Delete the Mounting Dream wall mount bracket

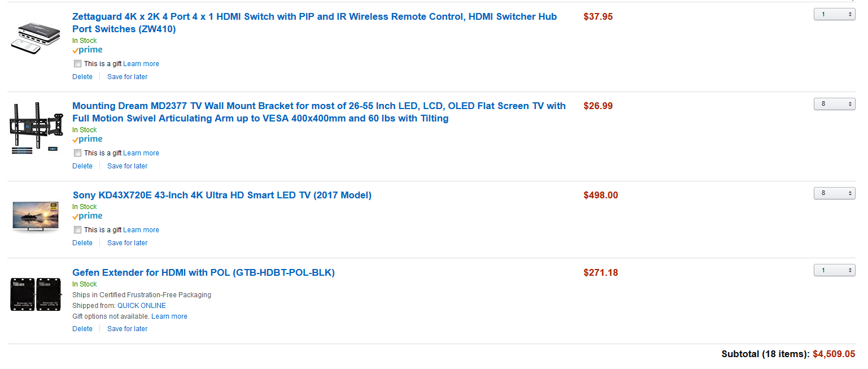(x=82, y=166)
